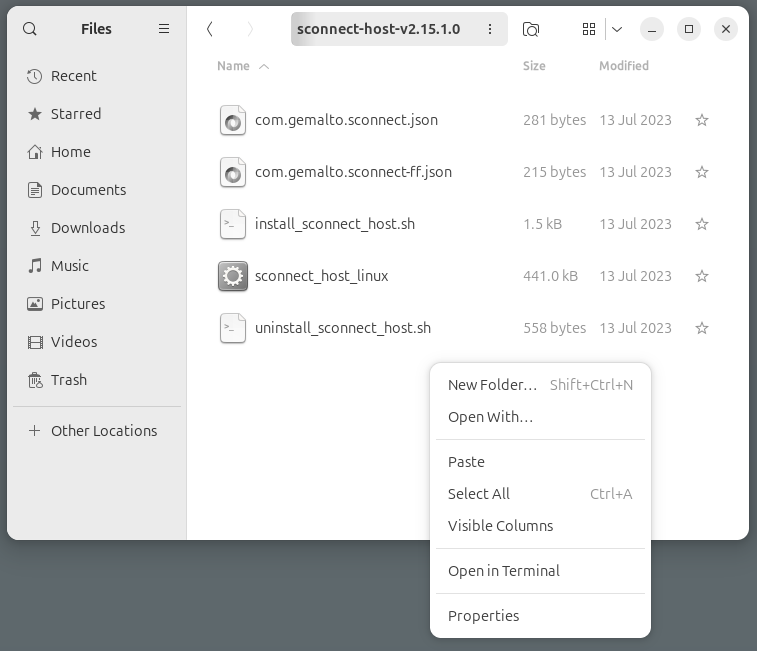This screenshot has width=757, height=651.
Task: Click the folder search icon in the toolbar
Action: [x=531, y=29]
